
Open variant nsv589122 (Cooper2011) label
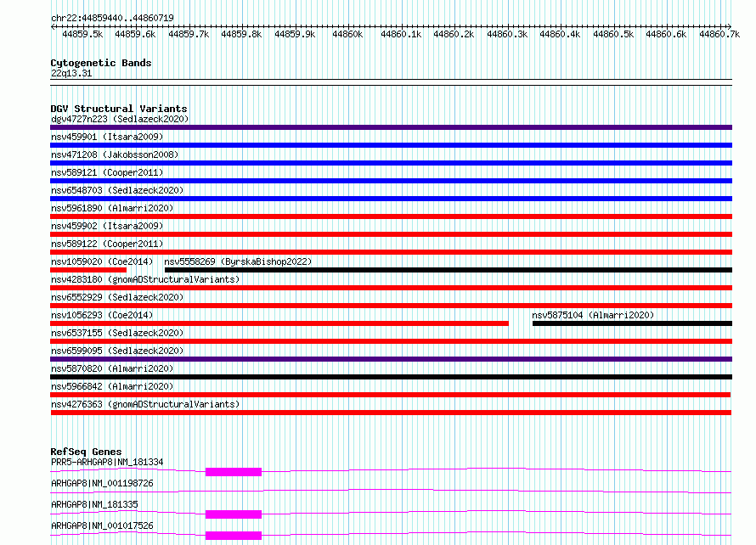[107, 244]
